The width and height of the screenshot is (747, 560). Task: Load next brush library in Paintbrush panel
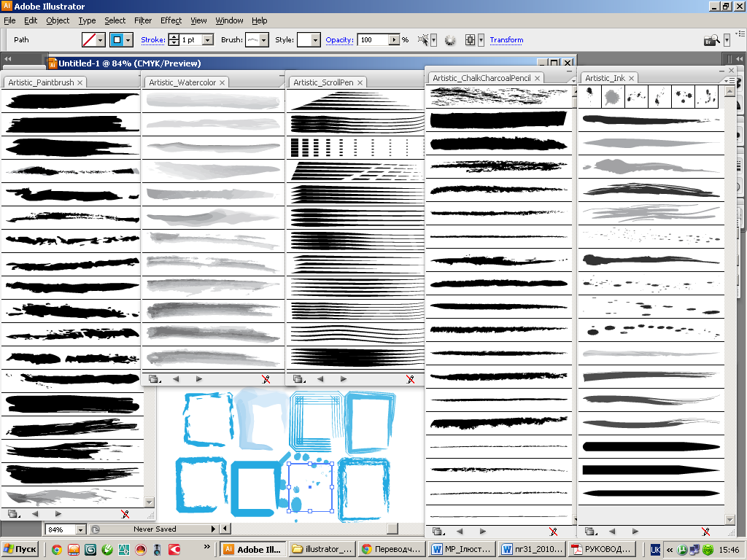[x=58, y=514]
